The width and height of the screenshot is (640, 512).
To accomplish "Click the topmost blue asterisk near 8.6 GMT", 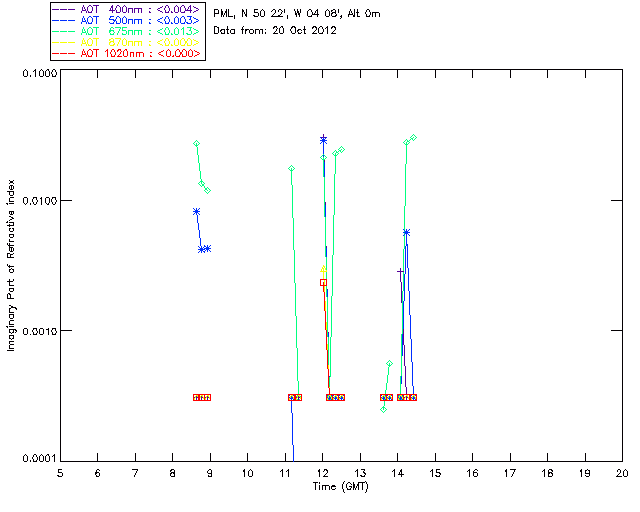I will pyautogui.click(x=196, y=211).
